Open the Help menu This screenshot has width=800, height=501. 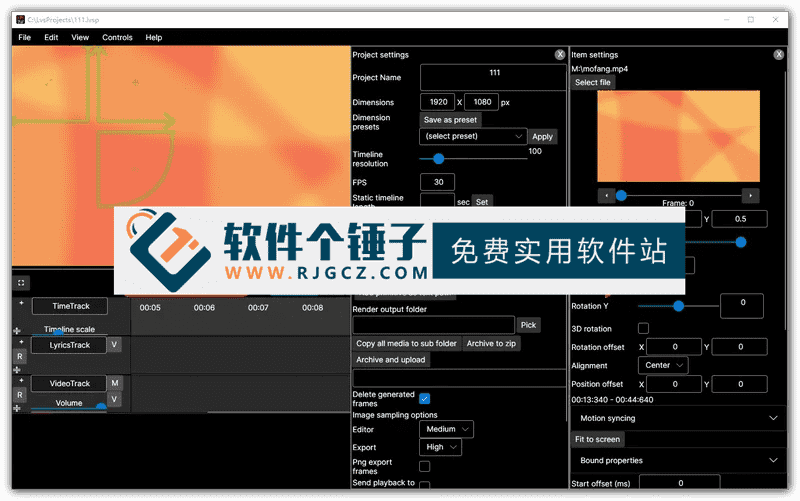(x=154, y=37)
